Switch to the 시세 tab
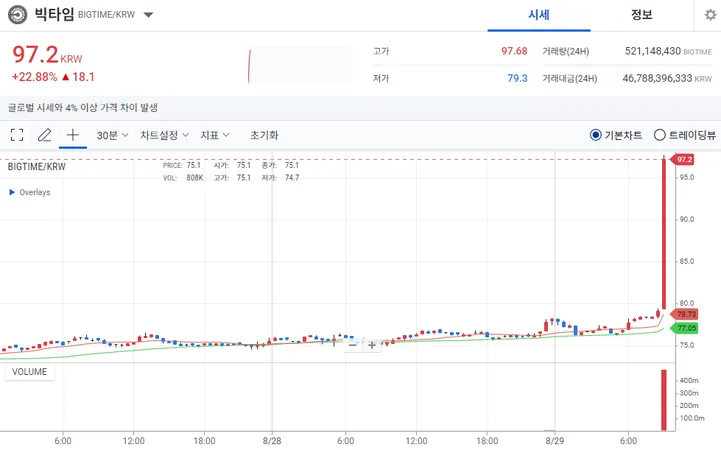Screen dimensions: 721x450 click(539, 15)
